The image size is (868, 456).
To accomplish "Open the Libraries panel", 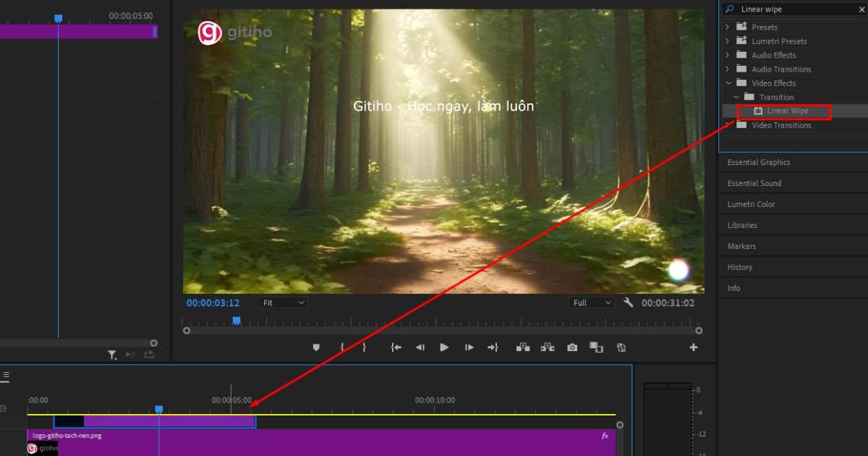I will pyautogui.click(x=742, y=225).
